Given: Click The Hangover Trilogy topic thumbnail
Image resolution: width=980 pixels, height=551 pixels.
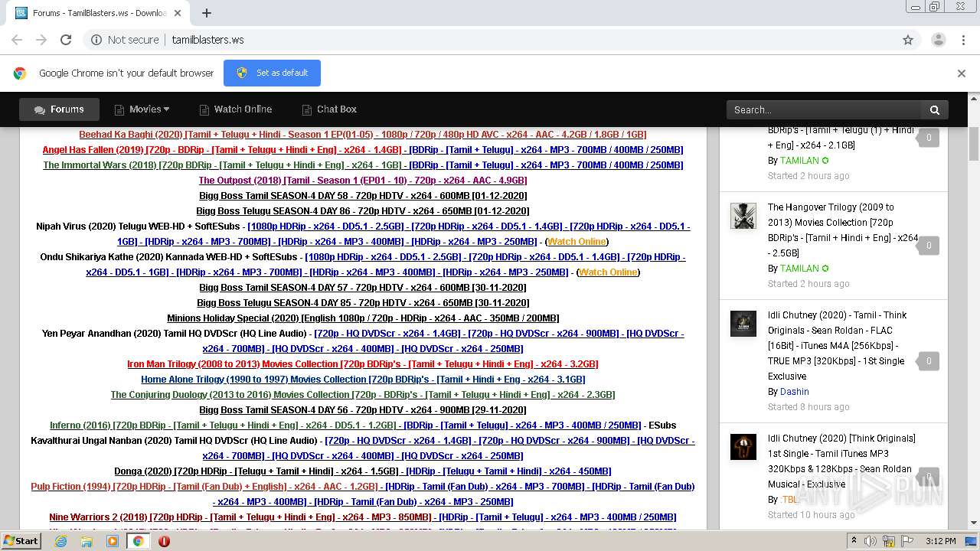Looking at the screenshot, I should (x=743, y=216).
